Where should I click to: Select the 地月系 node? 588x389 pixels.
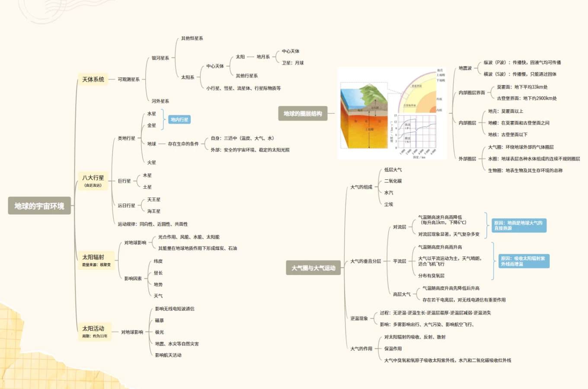pos(263,57)
